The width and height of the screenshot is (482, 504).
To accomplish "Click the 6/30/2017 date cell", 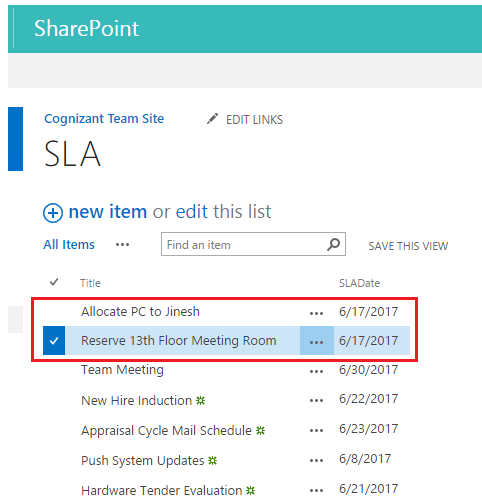I will click(368, 370).
